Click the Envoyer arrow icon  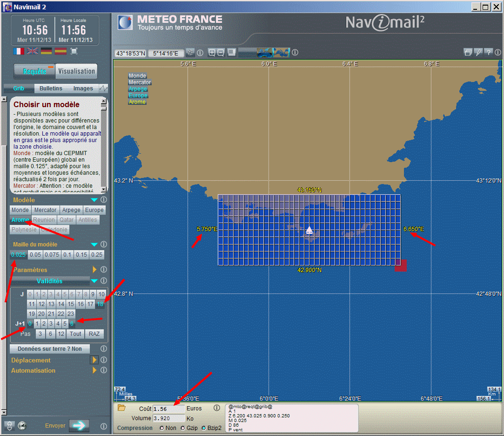point(79,425)
